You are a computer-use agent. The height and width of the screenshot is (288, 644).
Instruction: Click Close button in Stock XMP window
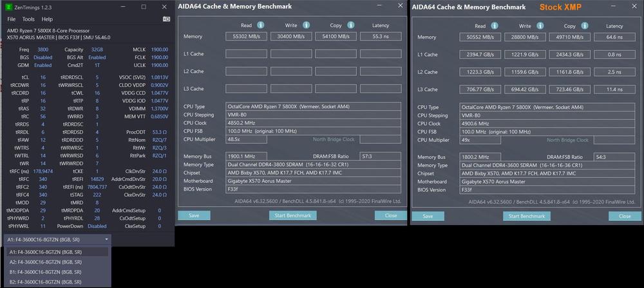pos(625,215)
